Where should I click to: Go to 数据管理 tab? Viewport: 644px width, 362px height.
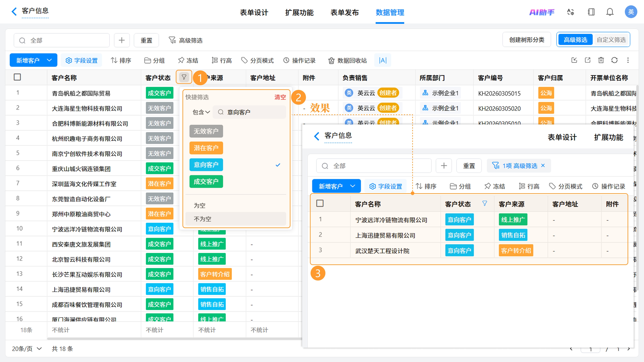[x=390, y=12]
